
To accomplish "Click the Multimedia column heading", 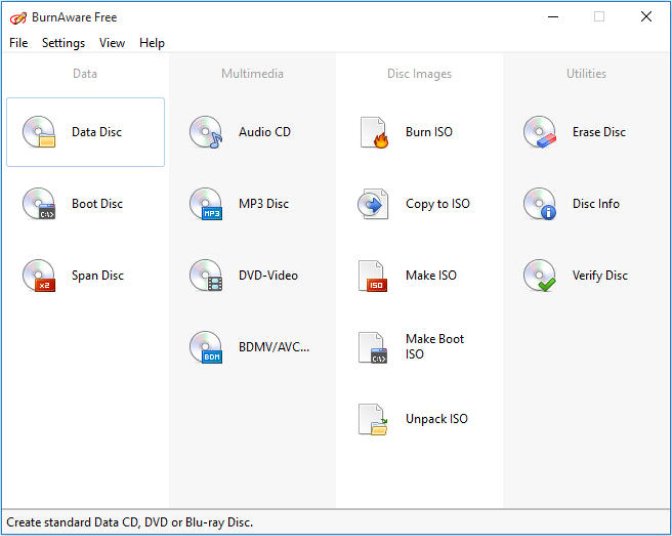I will (252, 74).
